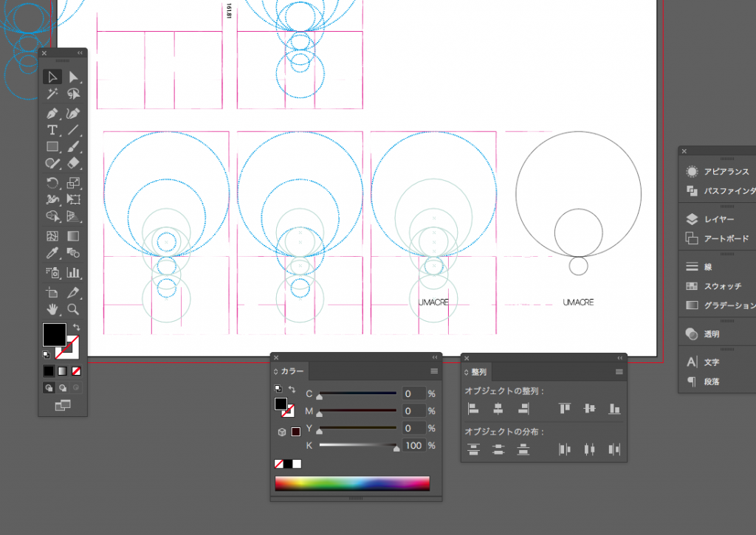Select the Direct Selection tool
Screen dimensions: 756x535
(x=73, y=77)
